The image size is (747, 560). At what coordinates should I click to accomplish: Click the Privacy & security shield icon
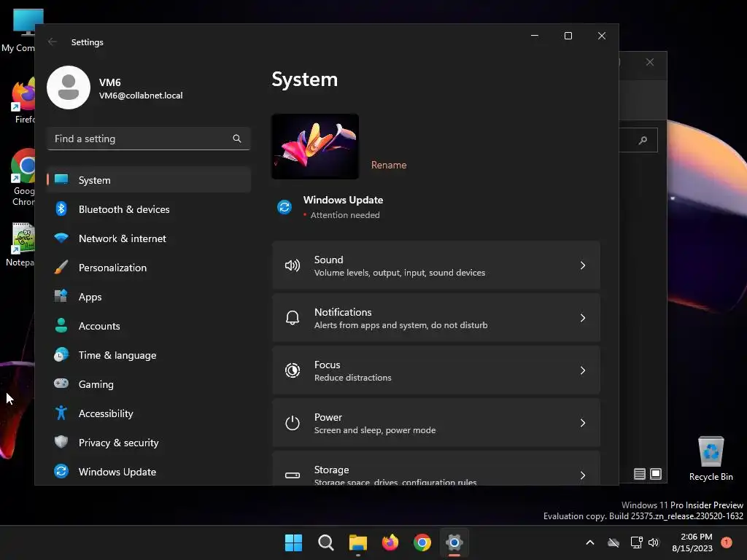(x=61, y=442)
